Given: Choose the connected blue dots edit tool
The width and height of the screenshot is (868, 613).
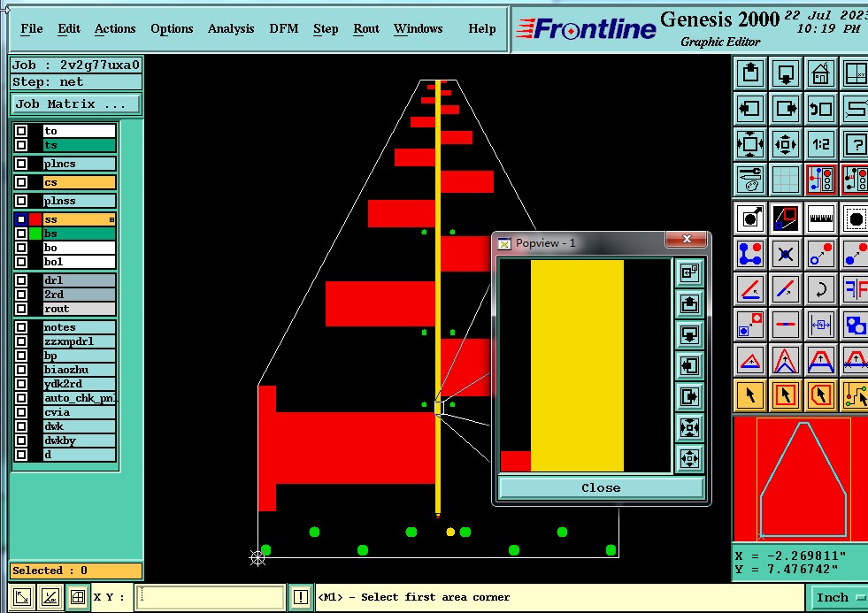Looking at the screenshot, I should click(750, 254).
